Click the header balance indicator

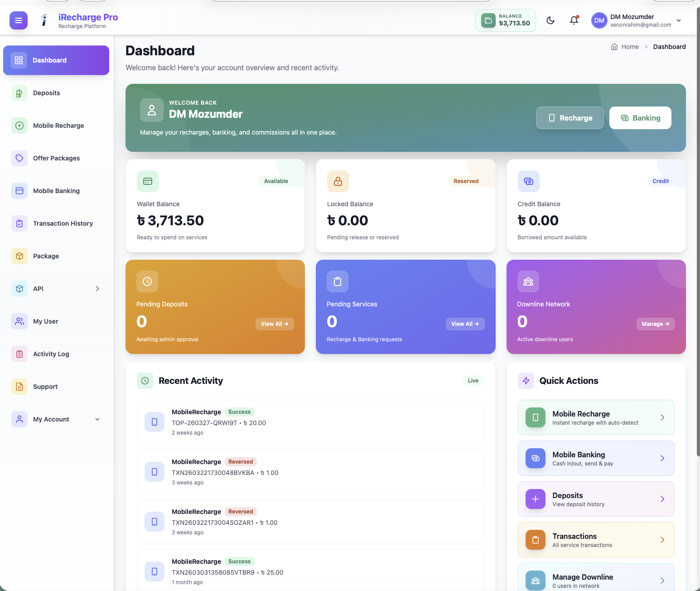(x=505, y=20)
